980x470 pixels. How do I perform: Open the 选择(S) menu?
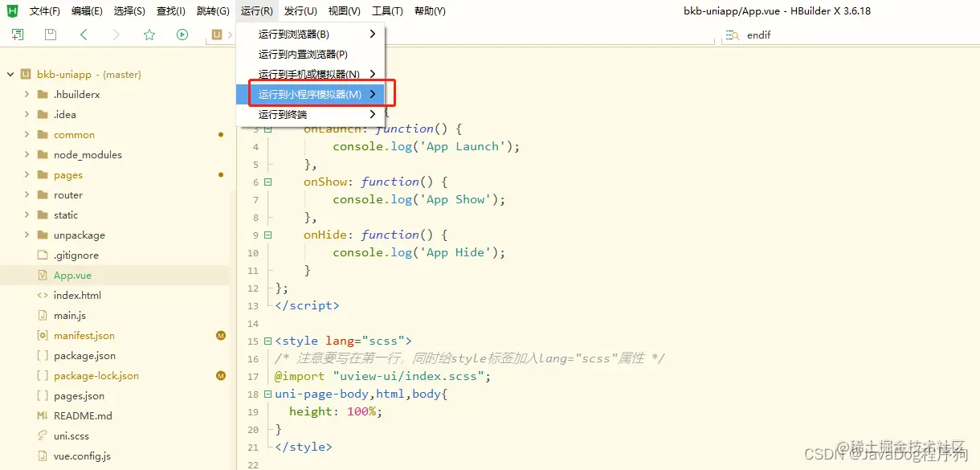(129, 11)
